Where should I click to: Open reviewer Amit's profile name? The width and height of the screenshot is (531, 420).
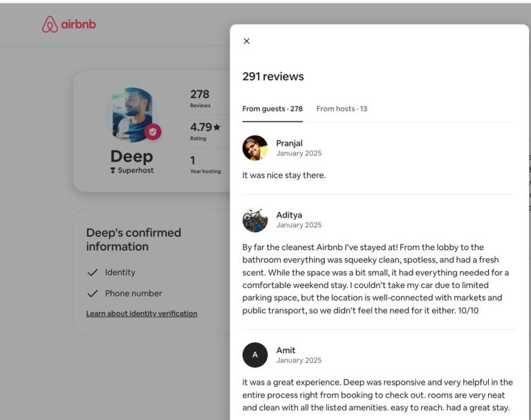point(286,350)
